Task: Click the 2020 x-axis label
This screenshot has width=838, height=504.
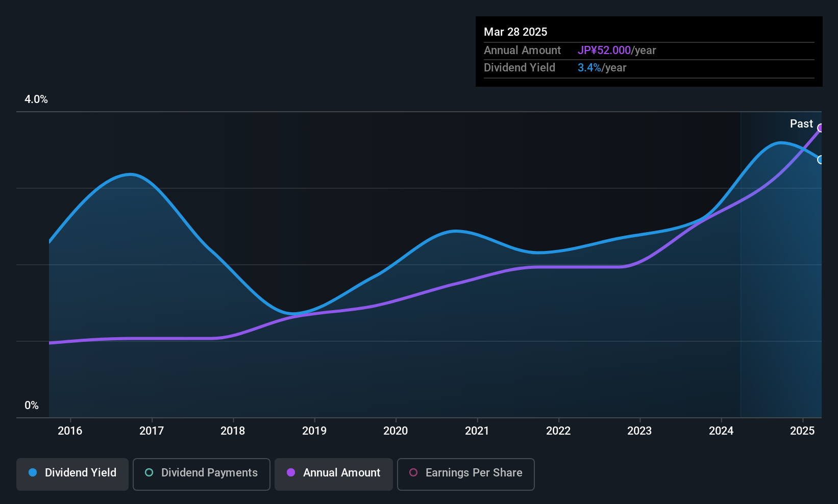Action: [x=396, y=431]
